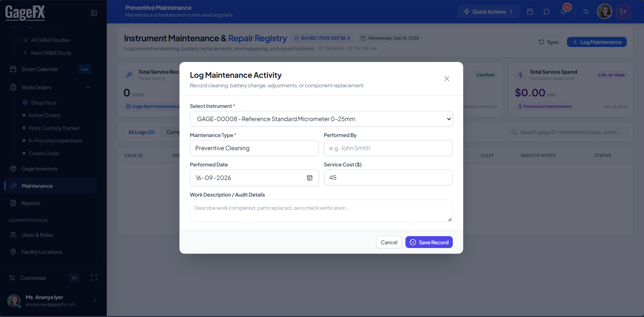644x317 pixels.
Task: Expand the Ms. Ananya Iyer profile chevron
Action: (x=95, y=300)
